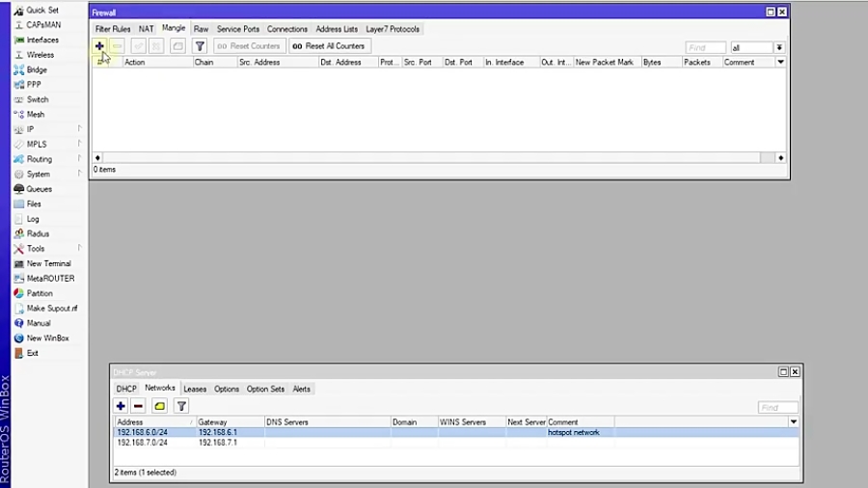
Task: Switch to Layer7 Protocols tab
Action: pos(393,29)
